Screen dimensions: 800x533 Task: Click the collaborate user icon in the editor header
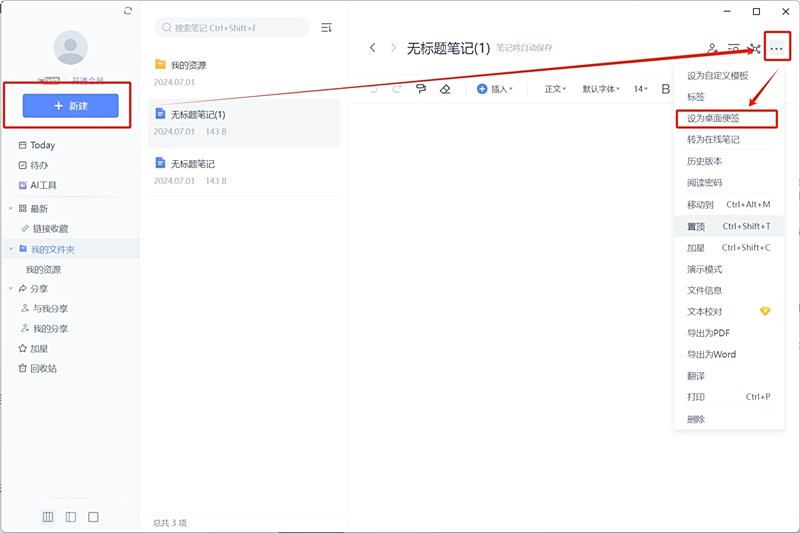click(x=712, y=48)
